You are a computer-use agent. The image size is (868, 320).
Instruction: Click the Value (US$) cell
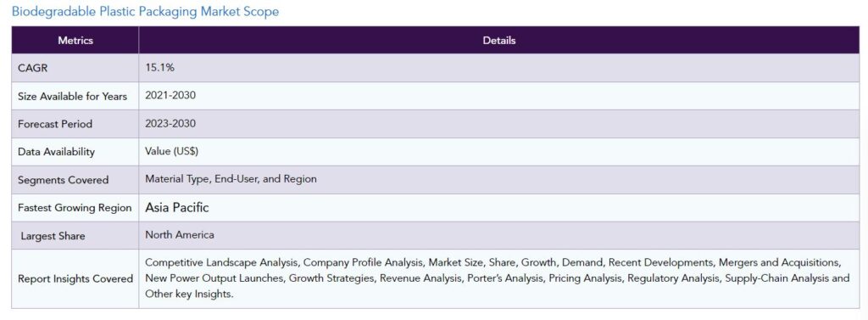498,152
